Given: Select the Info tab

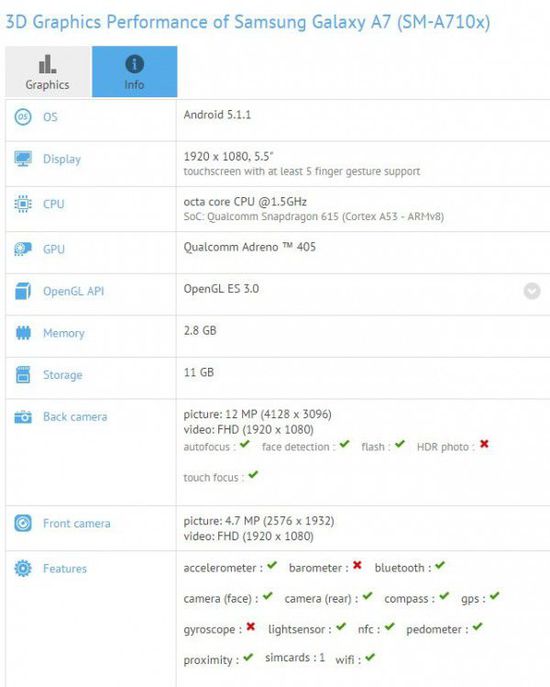Looking at the screenshot, I should click(x=135, y=71).
